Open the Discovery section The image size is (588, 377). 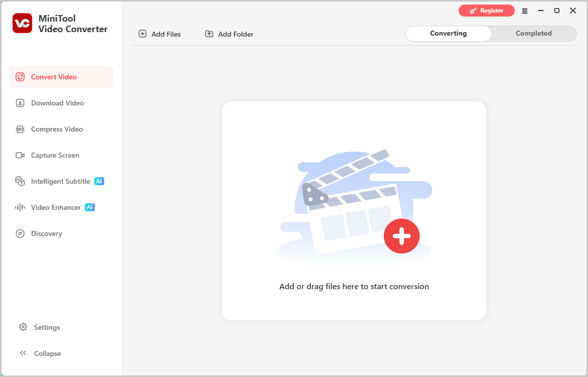tap(61, 233)
